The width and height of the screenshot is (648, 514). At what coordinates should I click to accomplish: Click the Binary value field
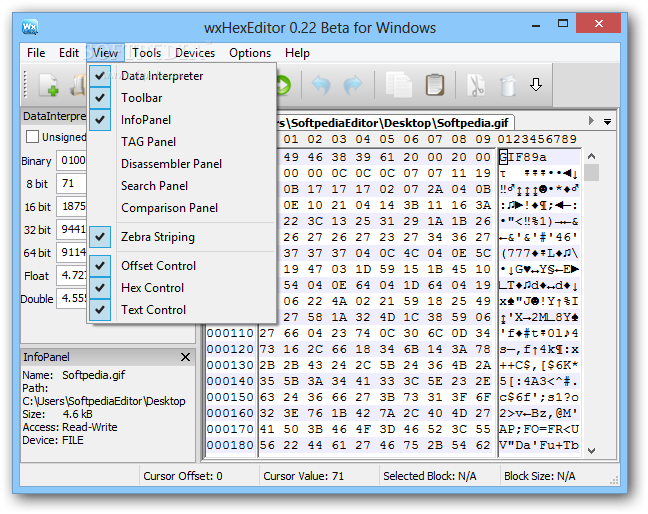72,160
